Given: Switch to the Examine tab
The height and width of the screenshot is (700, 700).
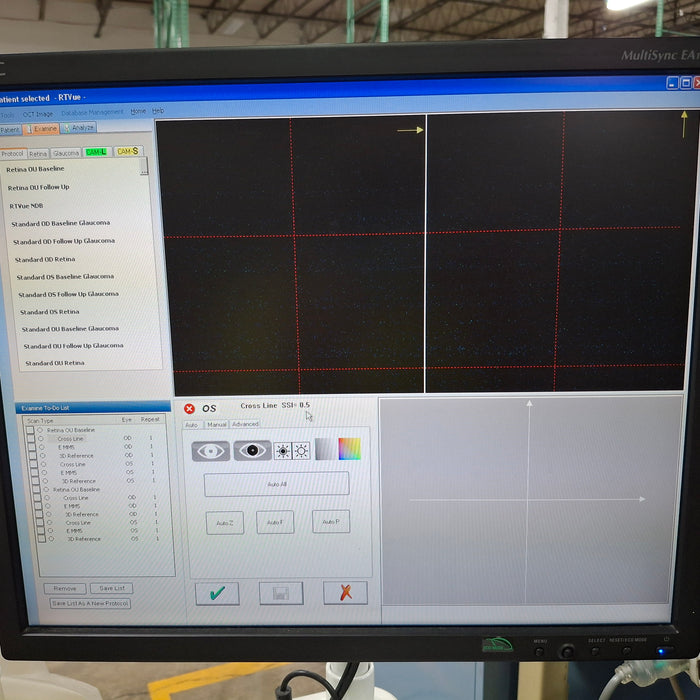Looking at the screenshot, I should pyautogui.click(x=41, y=129).
